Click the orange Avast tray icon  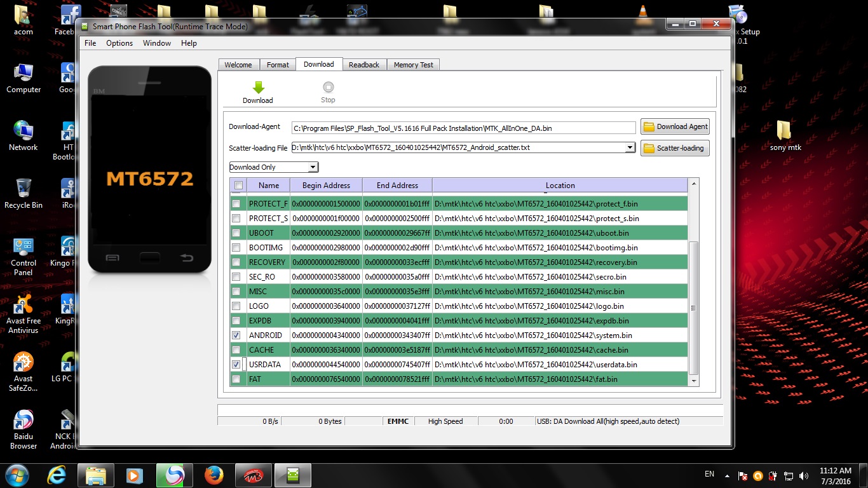click(x=757, y=475)
